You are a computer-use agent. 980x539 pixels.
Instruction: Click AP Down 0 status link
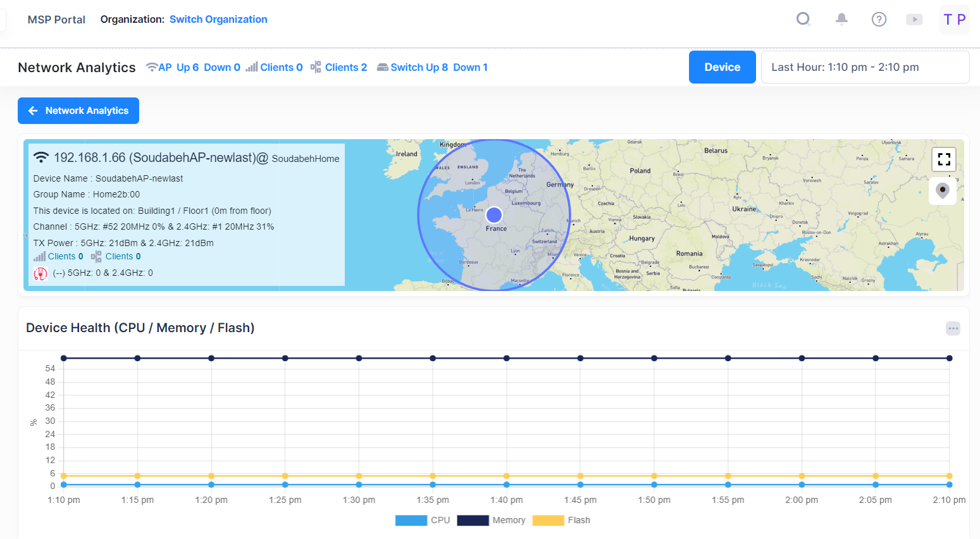(222, 67)
